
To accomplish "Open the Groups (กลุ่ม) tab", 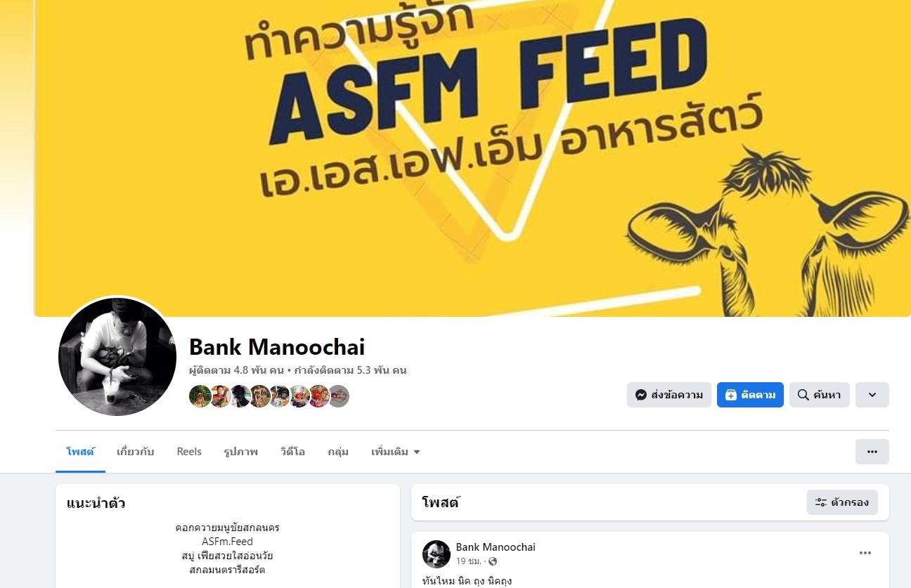I will tap(338, 452).
